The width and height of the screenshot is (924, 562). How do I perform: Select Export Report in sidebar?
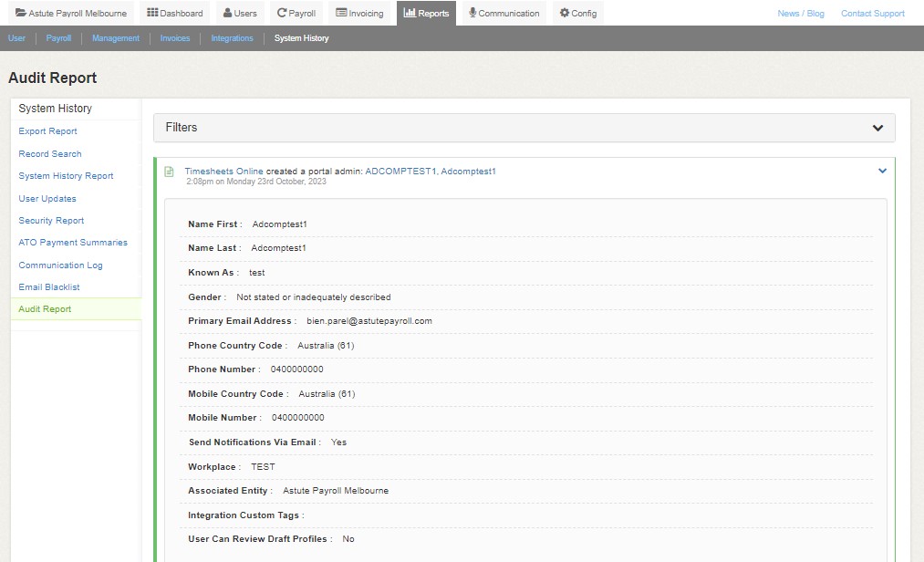47,131
